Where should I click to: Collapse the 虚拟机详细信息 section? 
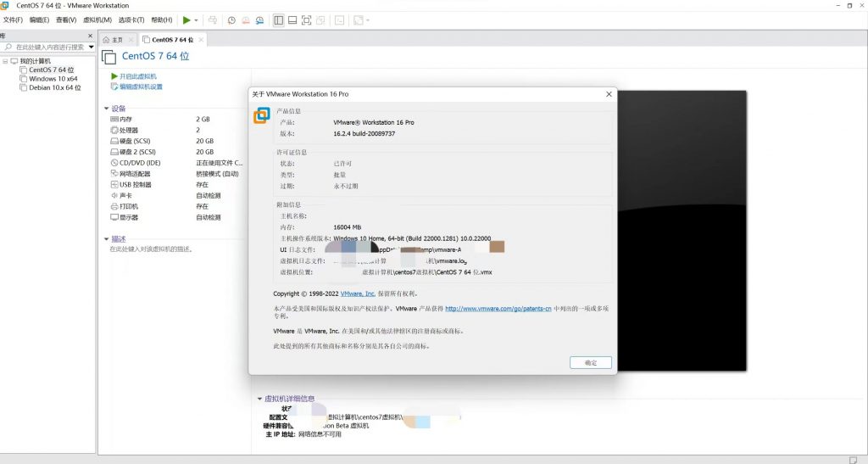[x=259, y=399]
